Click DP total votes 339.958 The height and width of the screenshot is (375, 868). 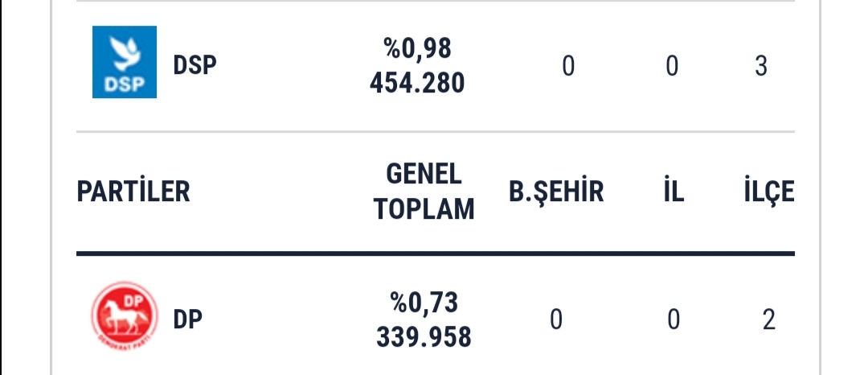coord(424,337)
